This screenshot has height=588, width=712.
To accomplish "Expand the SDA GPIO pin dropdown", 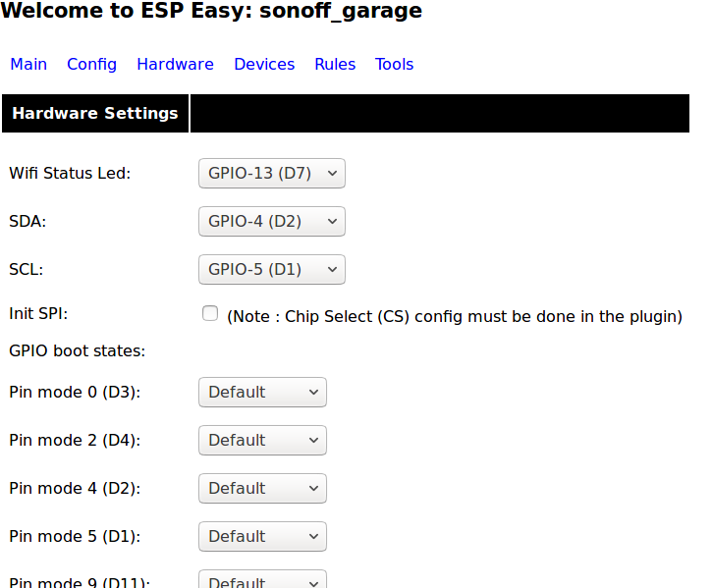I will pyautogui.click(x=272, y=222).
